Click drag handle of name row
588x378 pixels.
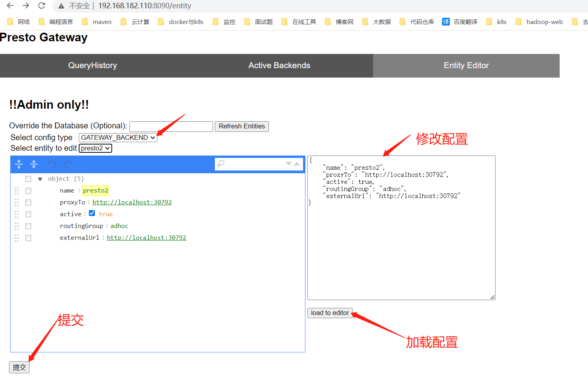click(17, 191)
